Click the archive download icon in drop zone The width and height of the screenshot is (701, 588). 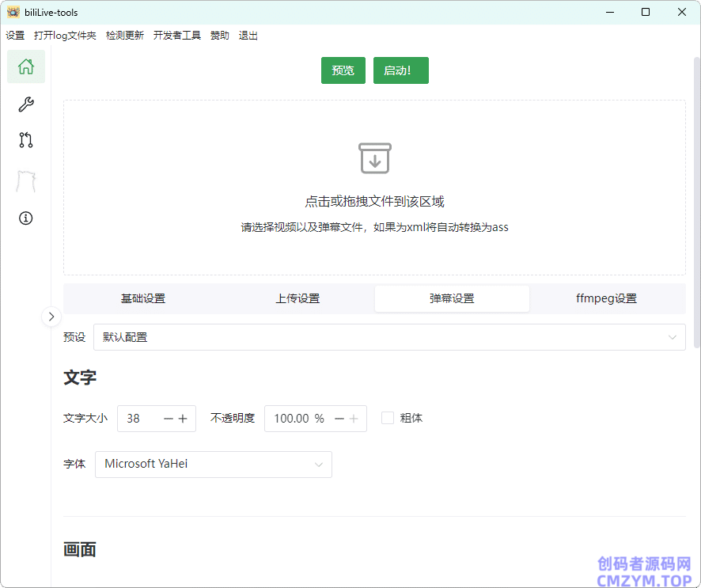(374, 158)
